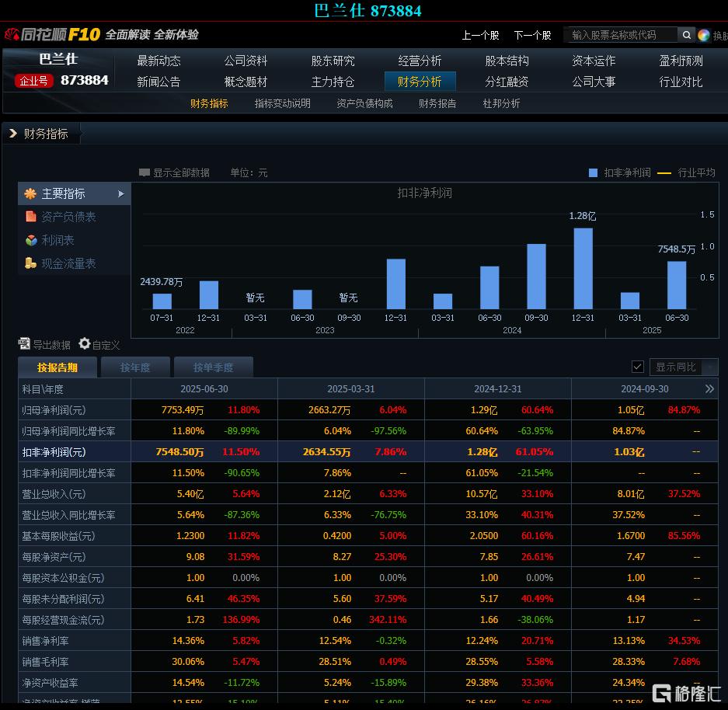Viewport: 728px width, 710px height.
Task: Click the 7548.5万 bar for 2025 06-30
Action: click(x=677, y=285)
